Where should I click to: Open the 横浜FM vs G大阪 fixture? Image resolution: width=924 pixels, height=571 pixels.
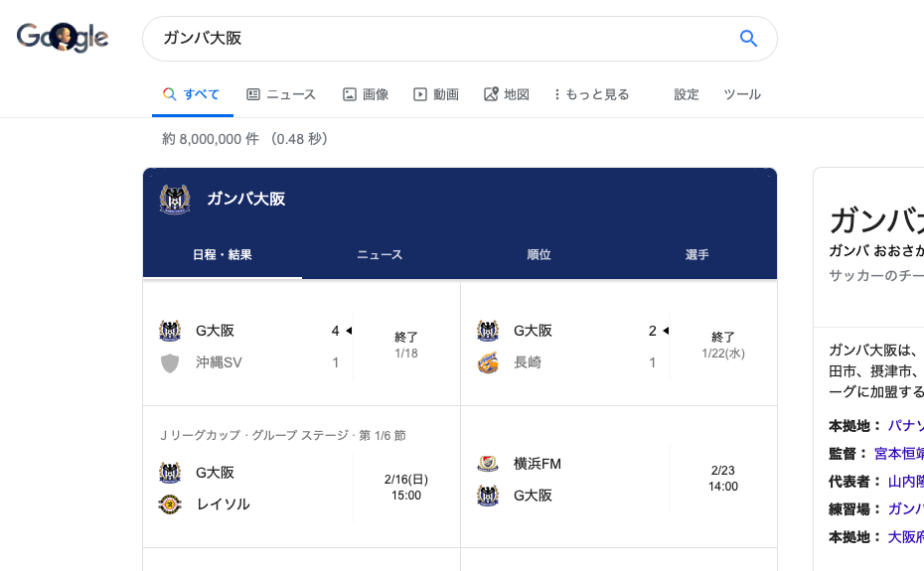click(x=619, y=478)
